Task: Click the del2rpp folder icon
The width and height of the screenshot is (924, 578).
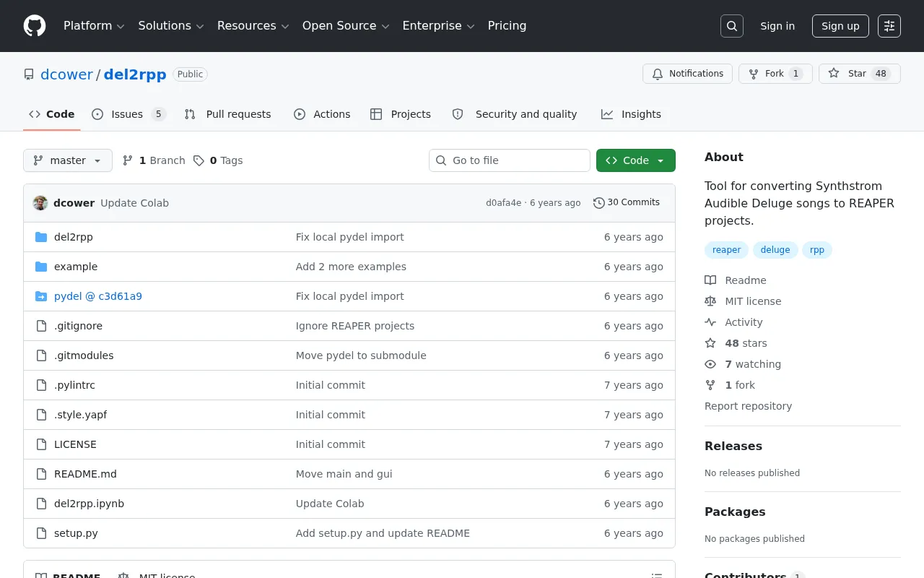Action: point(41,237)
